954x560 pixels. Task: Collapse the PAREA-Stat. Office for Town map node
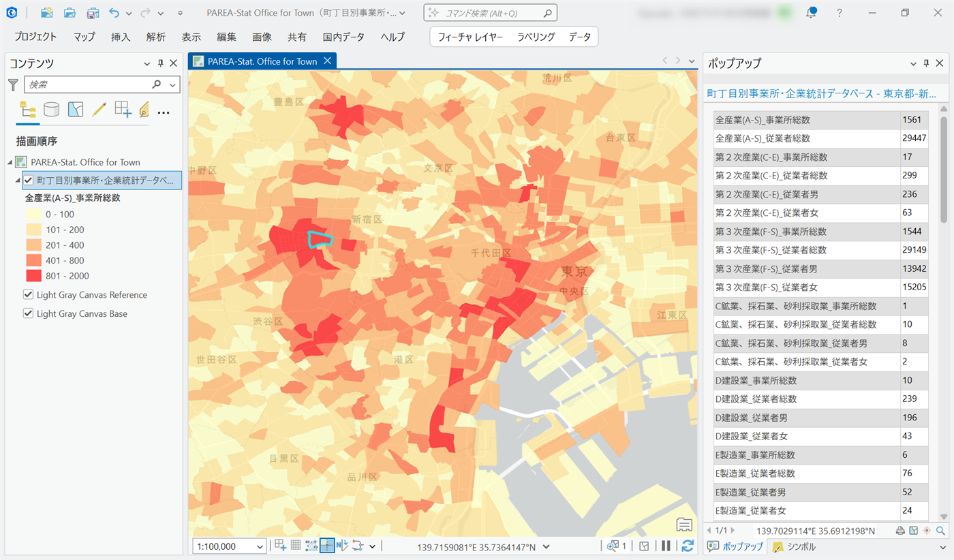[x=10, y=162]
